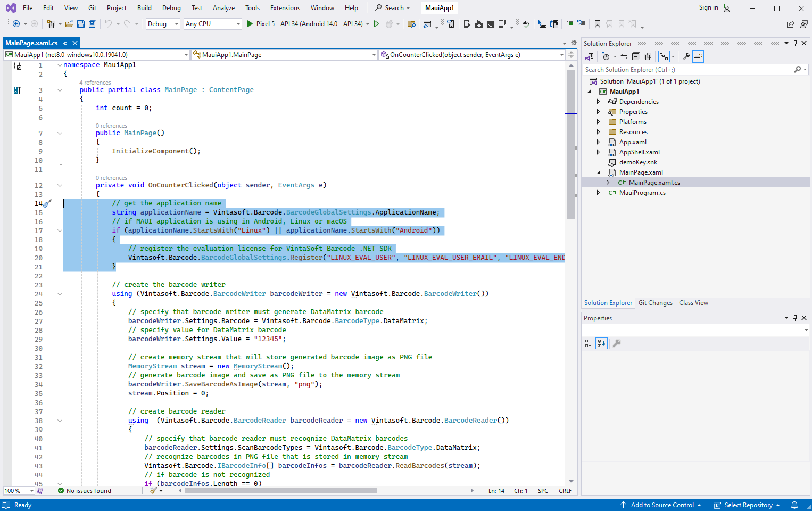Toggle Preview Selected Items in Solution Explorer

tap(698, 56)
